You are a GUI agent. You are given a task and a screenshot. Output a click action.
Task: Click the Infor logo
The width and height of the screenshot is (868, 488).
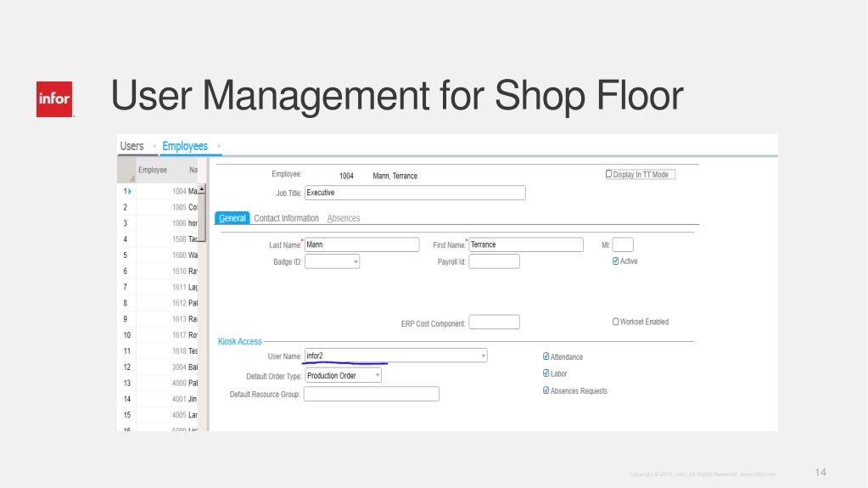pyautogui.click(x=54, y=99)
